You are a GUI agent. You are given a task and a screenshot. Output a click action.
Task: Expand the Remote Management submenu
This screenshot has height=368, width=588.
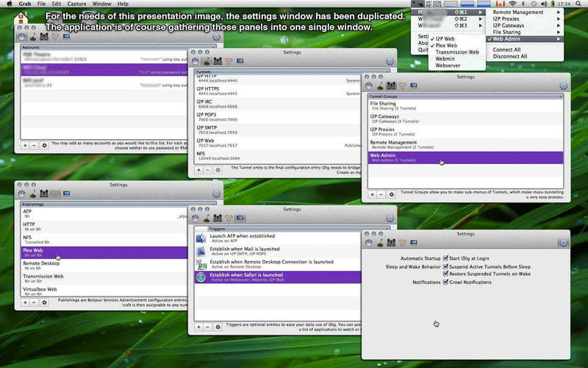click(x=525, y=12)
